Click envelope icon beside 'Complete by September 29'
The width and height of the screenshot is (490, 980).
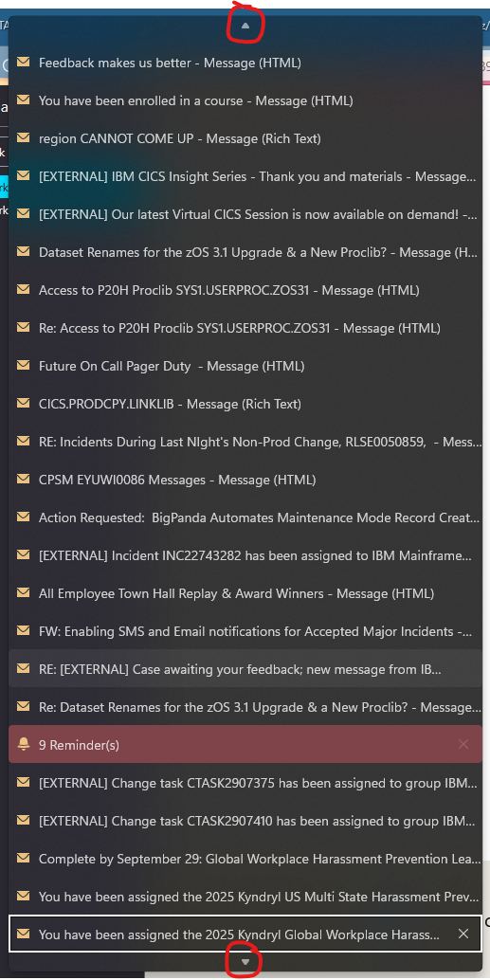coord(23,858)
